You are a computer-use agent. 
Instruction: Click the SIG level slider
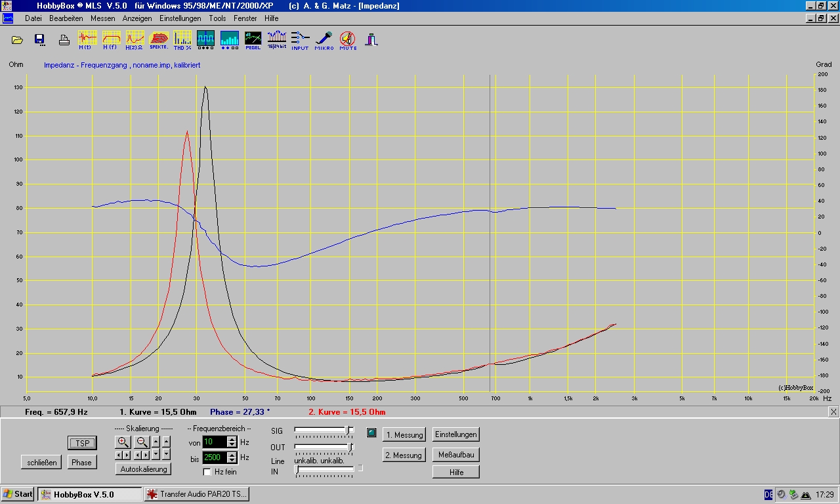325,430
